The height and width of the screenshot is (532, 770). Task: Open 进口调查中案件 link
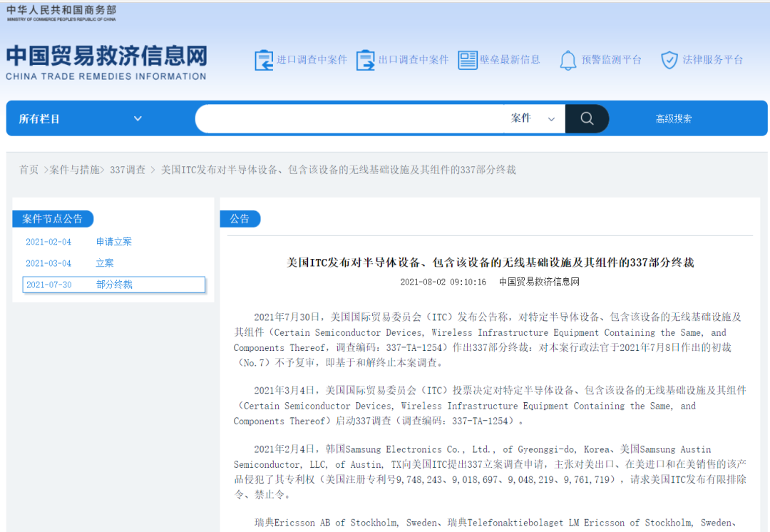(x=312, y=60)
